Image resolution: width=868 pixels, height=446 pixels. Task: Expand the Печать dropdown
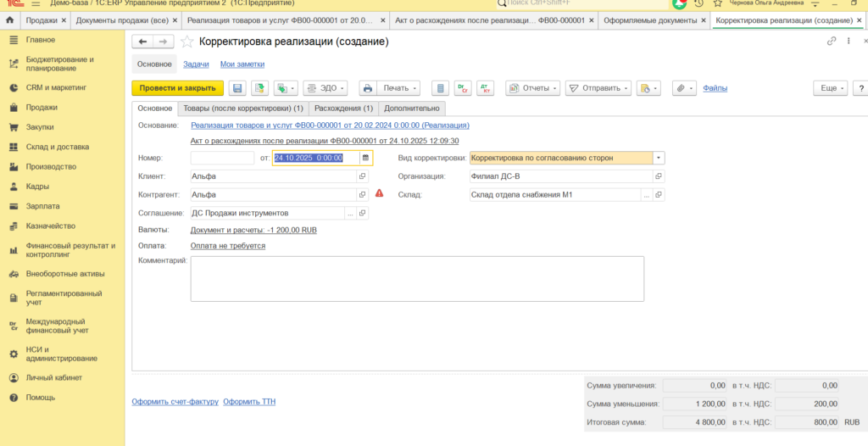398,88
